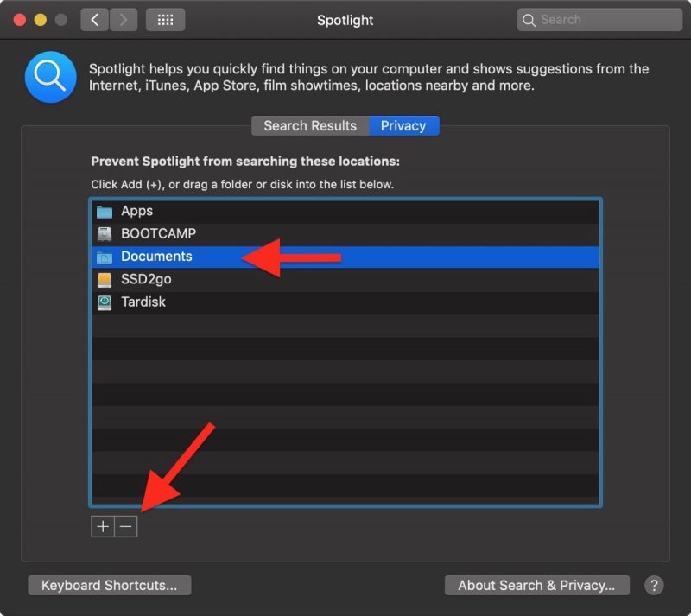Select the Tardisk entry
Screen dimensions: 691x616
pyautogui.click(x=143, y=302)
